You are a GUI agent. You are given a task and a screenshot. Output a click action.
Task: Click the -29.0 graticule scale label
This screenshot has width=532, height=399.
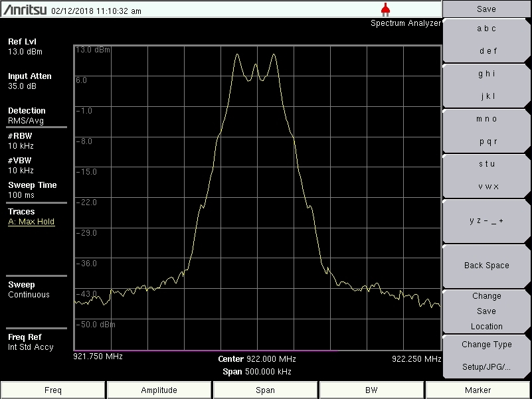[x=86, y=233]
